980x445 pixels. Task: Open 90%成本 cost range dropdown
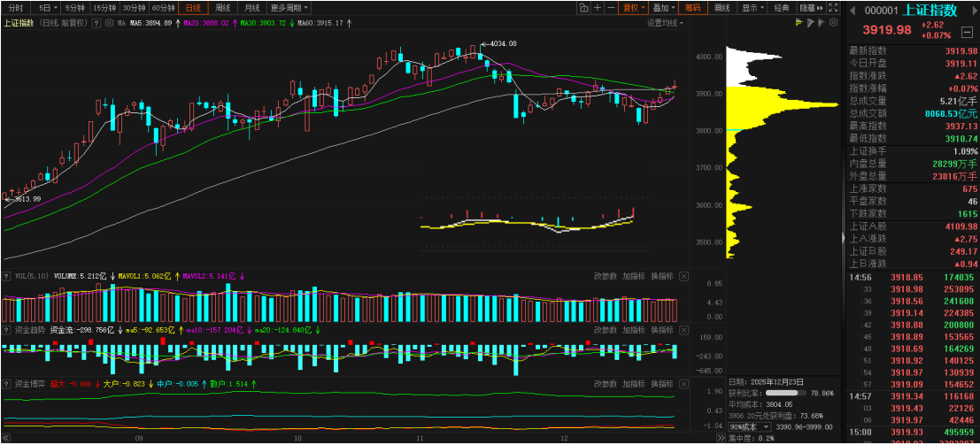(749, 427)
